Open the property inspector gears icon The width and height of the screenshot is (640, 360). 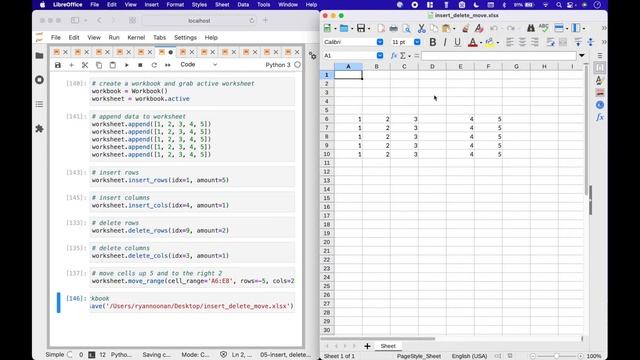coord(313,56)
